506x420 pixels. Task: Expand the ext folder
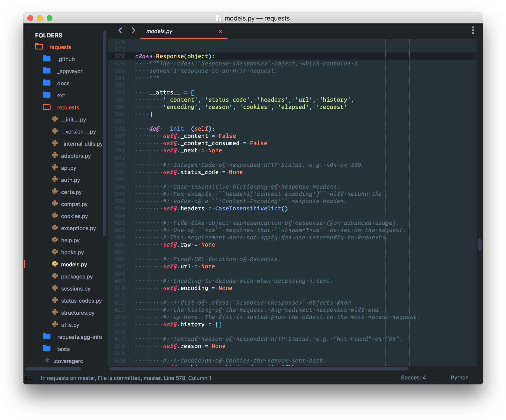(x=61, y=95)
